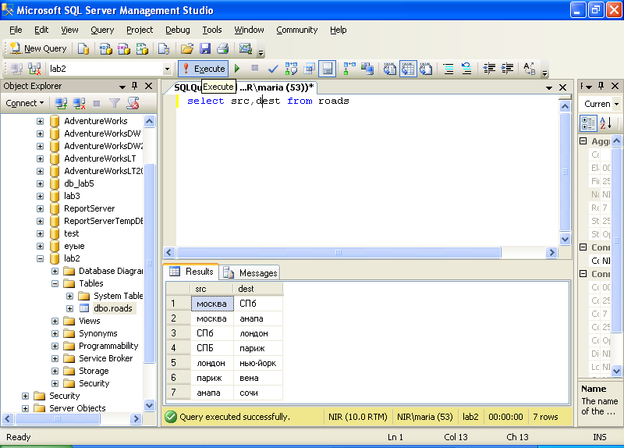Screen dimensions: 624x448
Task: Click the Open File folder icon
Action: click(187, 48)
